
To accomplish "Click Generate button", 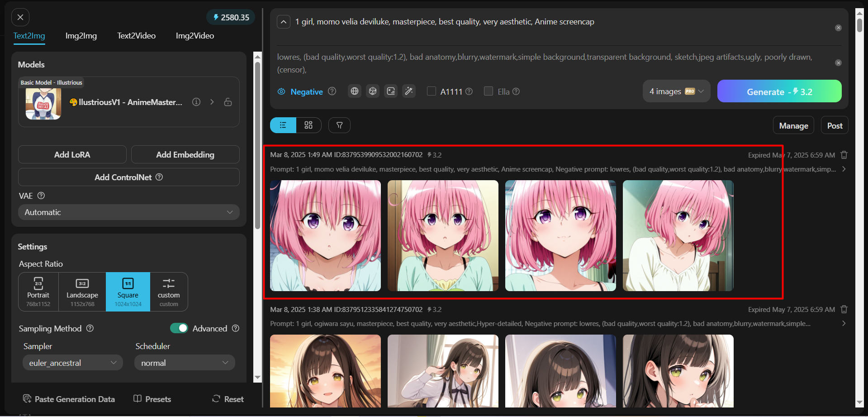I will [x=779, y=91].
